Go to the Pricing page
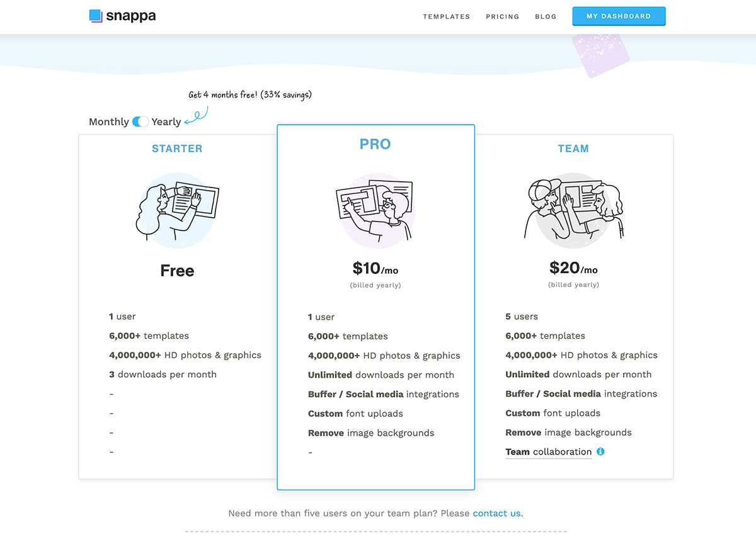 point(502,16)
